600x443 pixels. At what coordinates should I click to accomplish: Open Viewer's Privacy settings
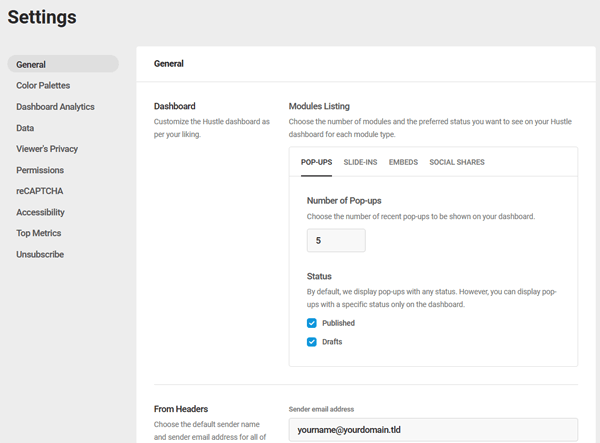coord(47,149)
